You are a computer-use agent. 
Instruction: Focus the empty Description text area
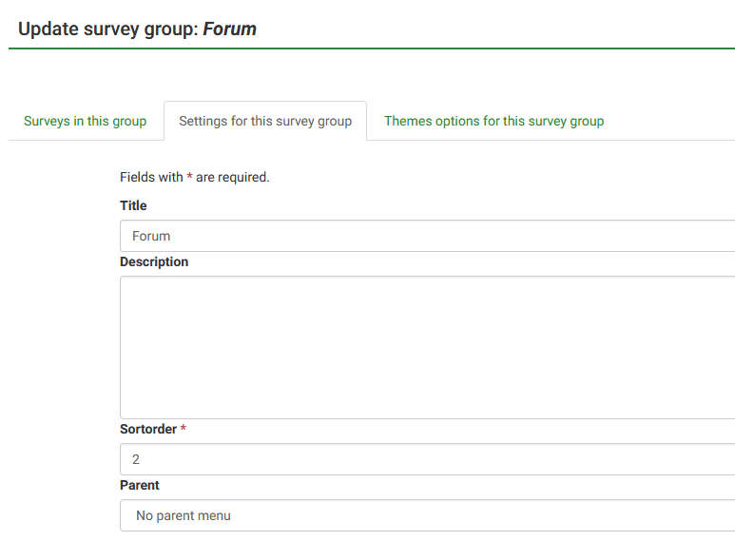point(428,347)
